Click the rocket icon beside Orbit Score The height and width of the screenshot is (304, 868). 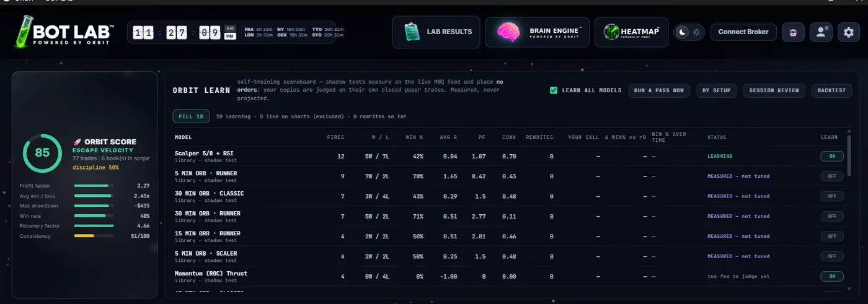(x=77, y=142)
